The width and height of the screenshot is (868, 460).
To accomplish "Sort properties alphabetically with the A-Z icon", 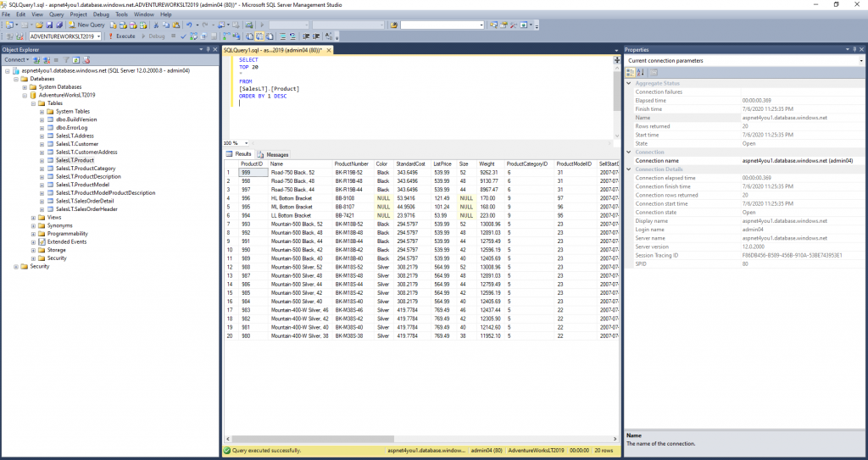I will pos(641,73).
